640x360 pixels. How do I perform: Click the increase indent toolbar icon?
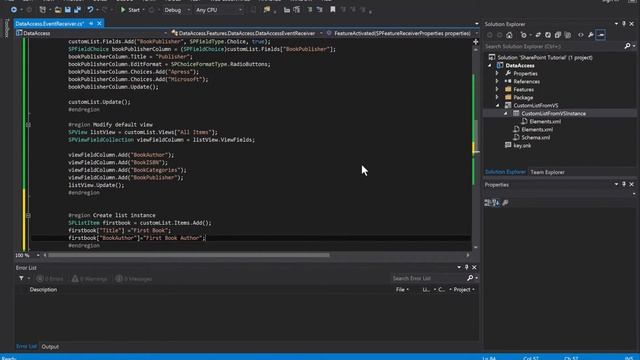coord(320,10)
